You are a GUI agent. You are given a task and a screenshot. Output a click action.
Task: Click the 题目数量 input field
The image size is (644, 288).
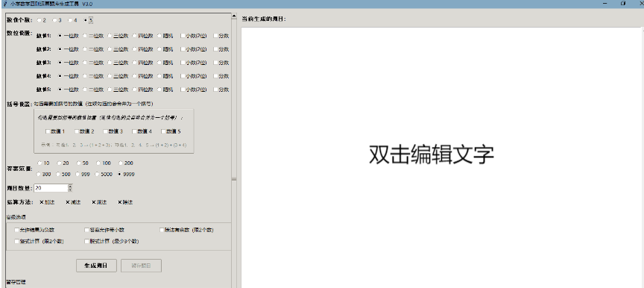click(x=51, y=188)
